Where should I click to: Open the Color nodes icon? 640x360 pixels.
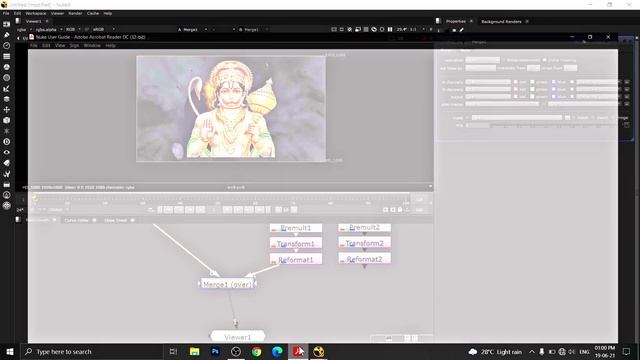click(x=7, y=67)
